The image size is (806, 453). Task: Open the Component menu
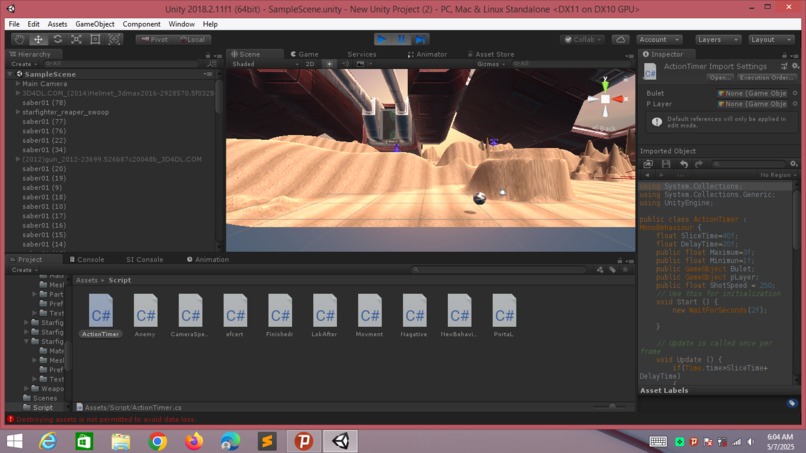point(141,24)
